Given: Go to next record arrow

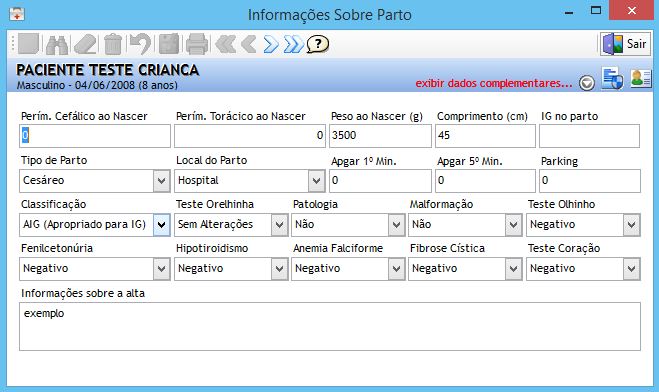Looking at the screenshot, I should click(x=271, y=44).
